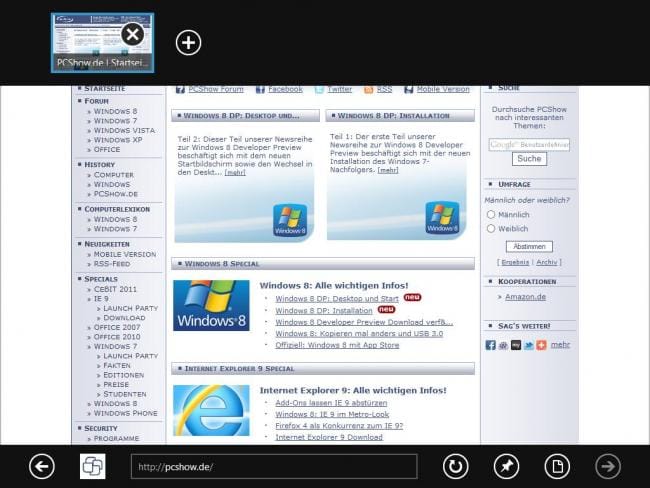
Task: Open the Mobile Version link in top bar
Action: pyautogui.click(x=443, y=89)
